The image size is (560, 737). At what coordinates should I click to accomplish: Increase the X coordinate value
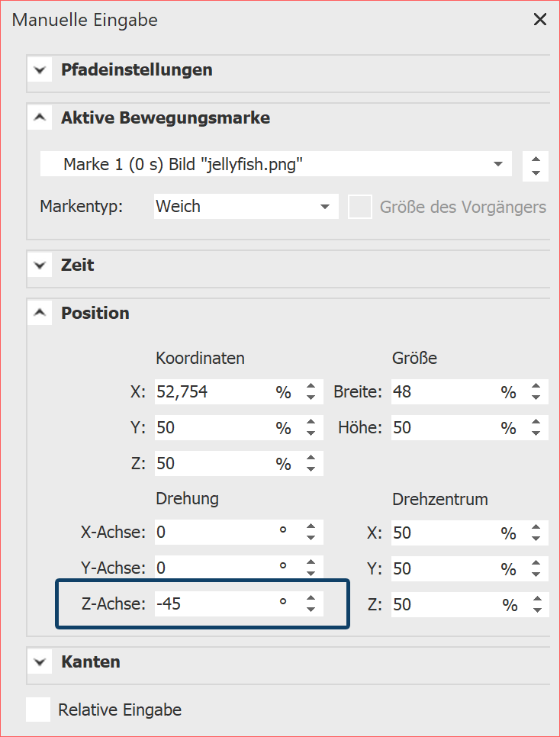click(311, 387)
